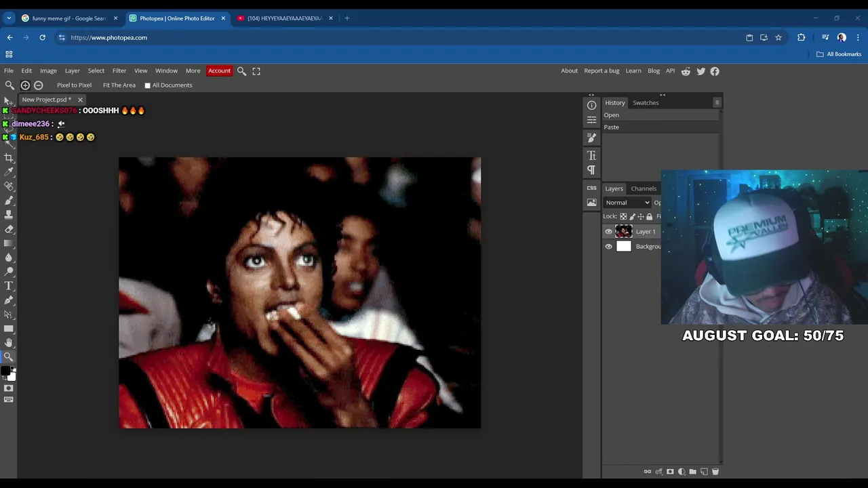The height and width of the screenshot is (488, 868).
Task: Switch to the Swatches tab
Action: point(646,103)
